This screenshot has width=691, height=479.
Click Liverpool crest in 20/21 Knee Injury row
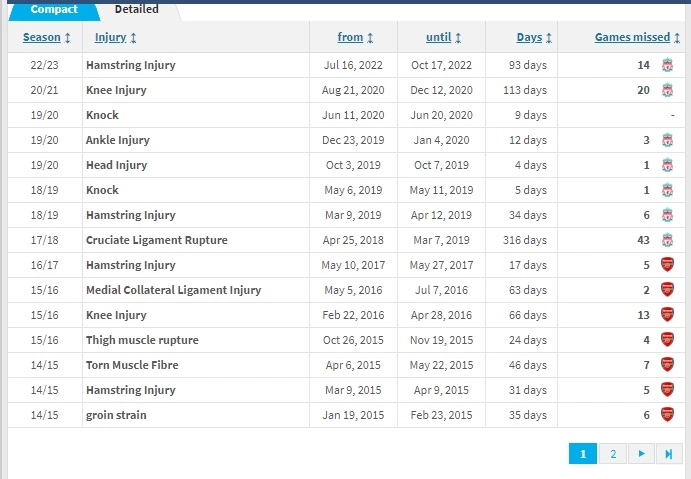(667, 90)
